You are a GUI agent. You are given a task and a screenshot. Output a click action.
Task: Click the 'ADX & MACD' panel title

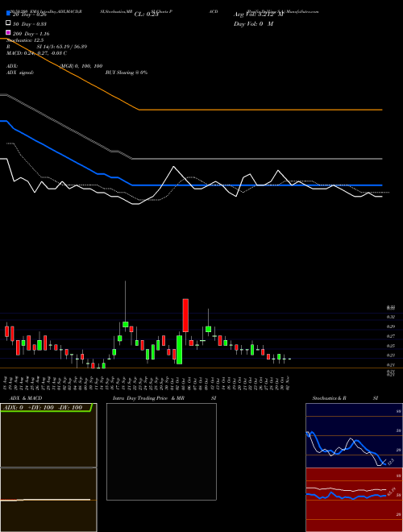click(26, 398)
